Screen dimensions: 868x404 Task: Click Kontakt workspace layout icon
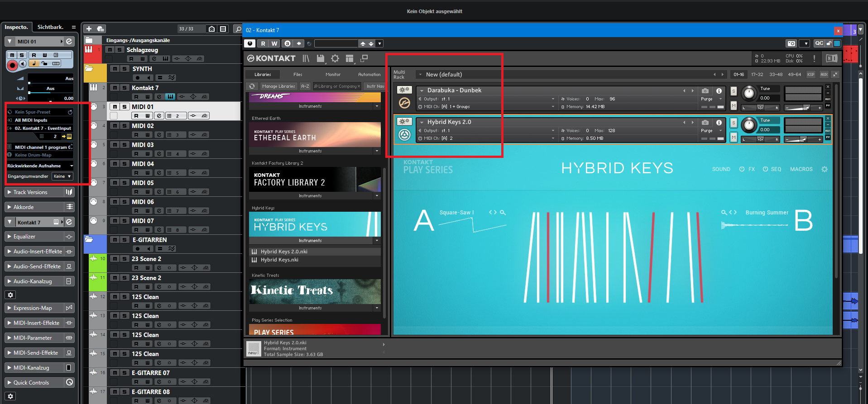[x=349, y=58]
